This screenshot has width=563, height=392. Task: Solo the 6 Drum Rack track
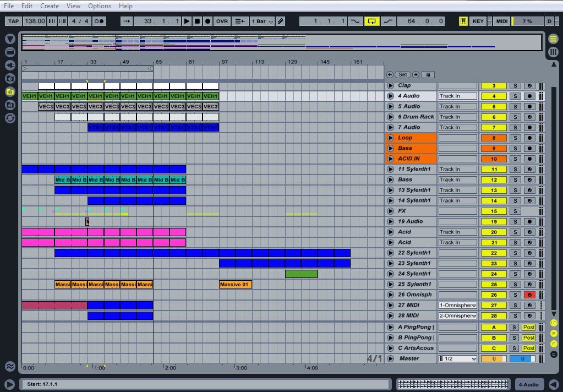(515, 117)
